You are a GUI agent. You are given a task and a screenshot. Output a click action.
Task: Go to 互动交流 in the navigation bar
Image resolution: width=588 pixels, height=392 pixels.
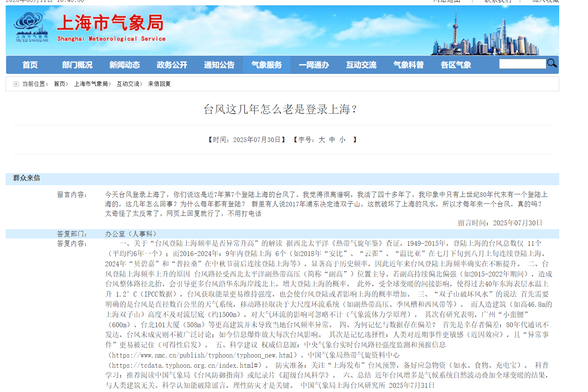point(361,65)
